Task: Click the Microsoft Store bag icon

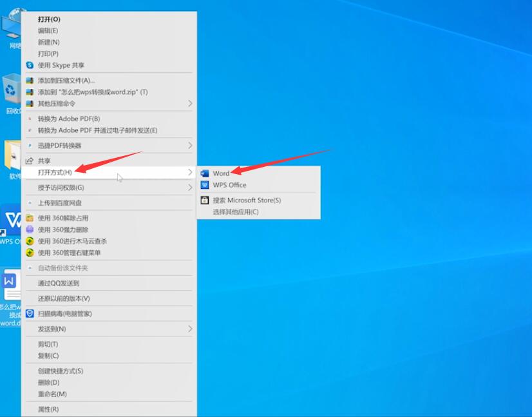Action: click(205, 200)
